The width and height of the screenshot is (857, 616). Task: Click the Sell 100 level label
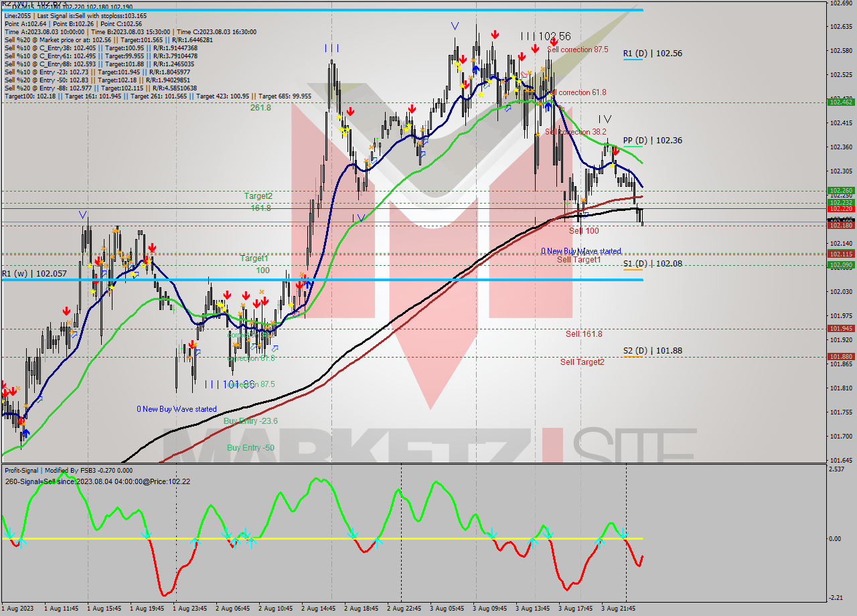coord(584,231)
